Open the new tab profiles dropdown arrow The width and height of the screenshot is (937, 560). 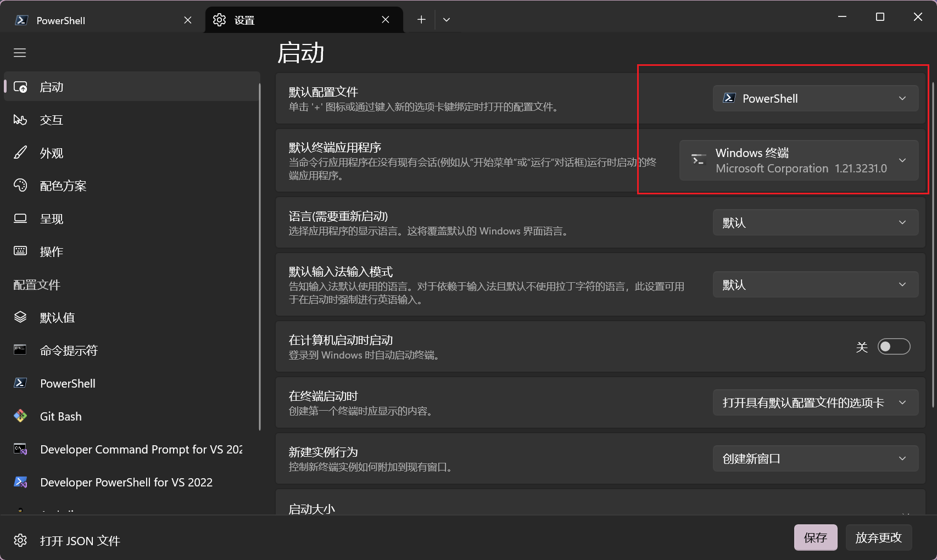pyautogui.click(x=447, y=20)
